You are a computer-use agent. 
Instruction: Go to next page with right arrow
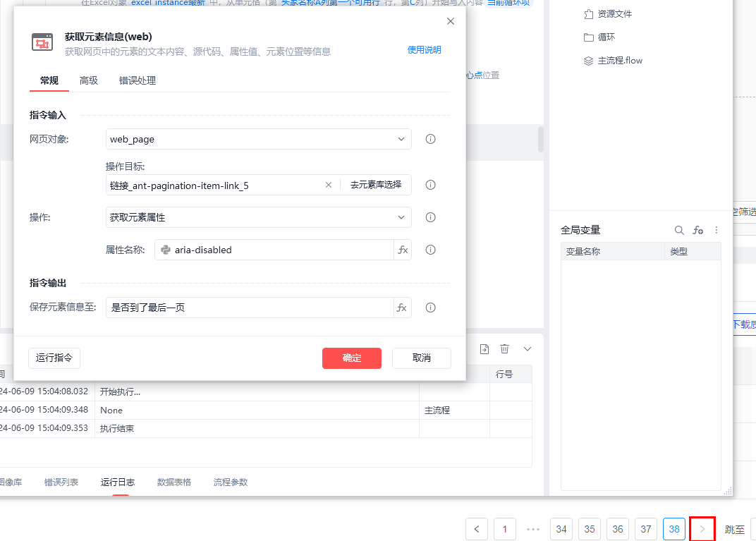tap(702, 529)
